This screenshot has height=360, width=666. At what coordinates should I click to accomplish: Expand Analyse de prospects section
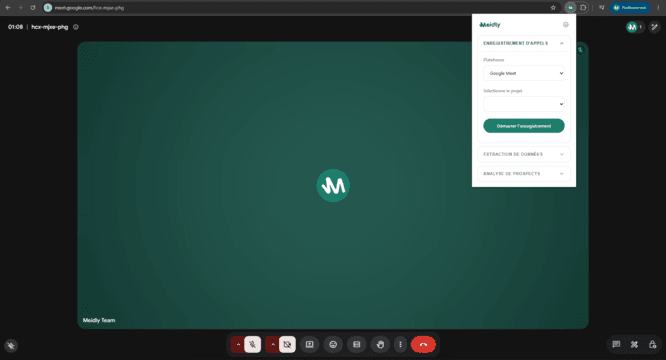point(524,174)
